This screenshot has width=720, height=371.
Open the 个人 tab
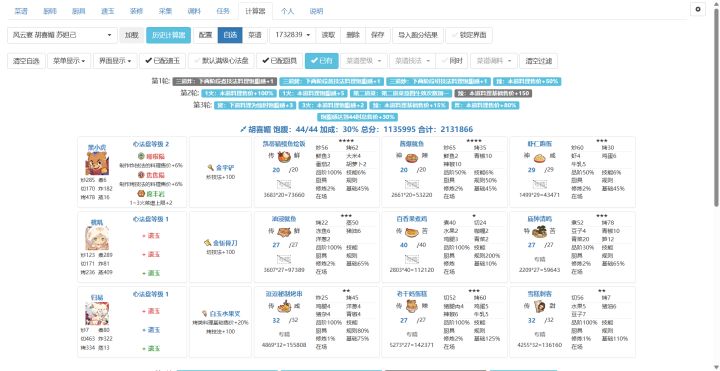click(x=287, y=11)
